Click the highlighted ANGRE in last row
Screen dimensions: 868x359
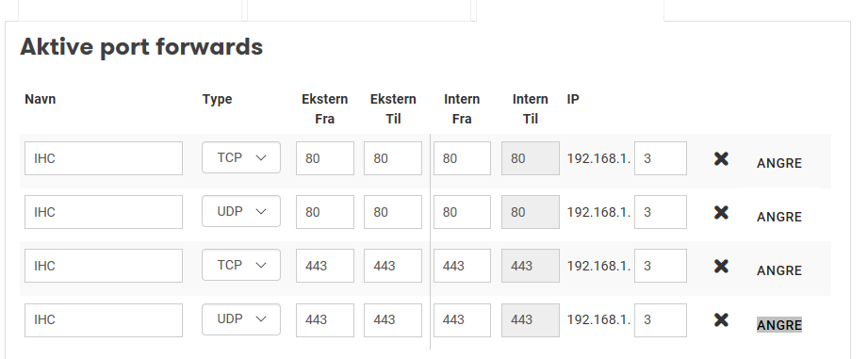pyautogui.click(x=778, y=325)
